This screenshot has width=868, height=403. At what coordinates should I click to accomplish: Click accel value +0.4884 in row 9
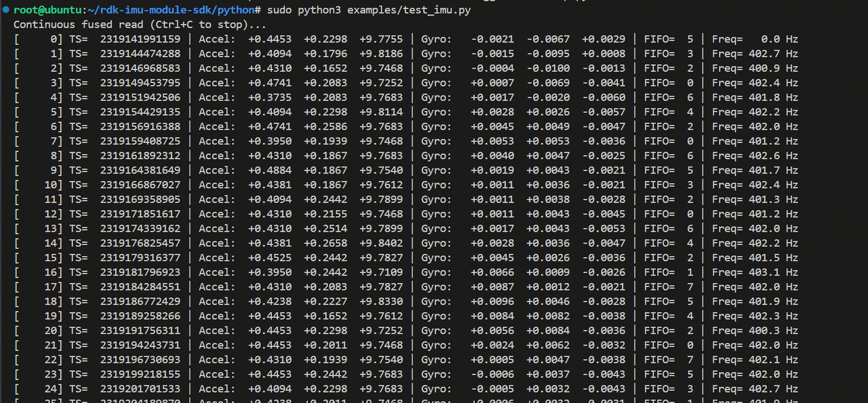(x=270, y=170)
